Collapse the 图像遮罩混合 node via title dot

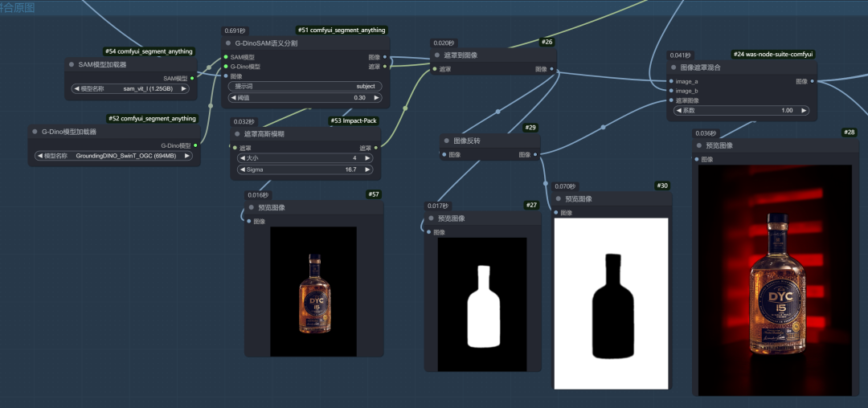click(674, 67)
